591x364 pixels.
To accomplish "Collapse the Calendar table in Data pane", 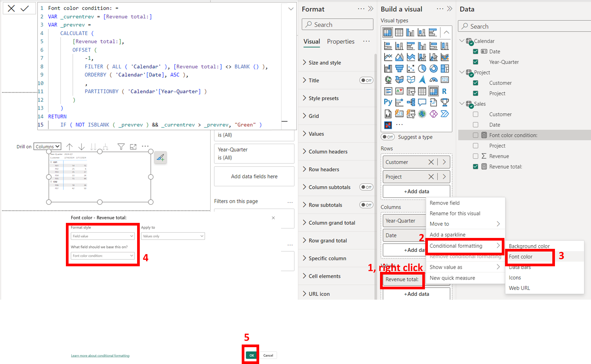I will pyautogui.click(x=462, y=41).
